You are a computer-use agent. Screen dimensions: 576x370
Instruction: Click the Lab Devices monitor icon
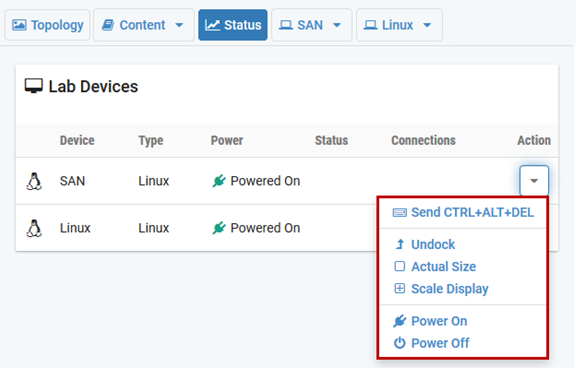(34, 86)
